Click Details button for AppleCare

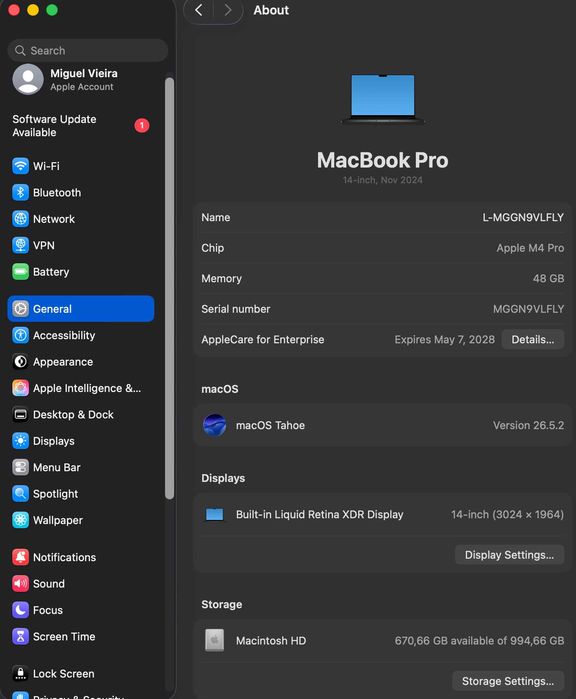click(x=533, y=340)
